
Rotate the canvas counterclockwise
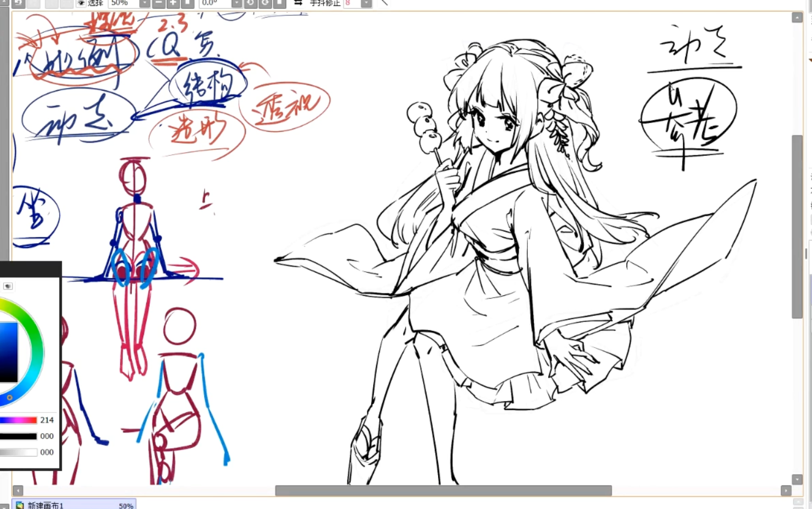(x=250, y=3)
